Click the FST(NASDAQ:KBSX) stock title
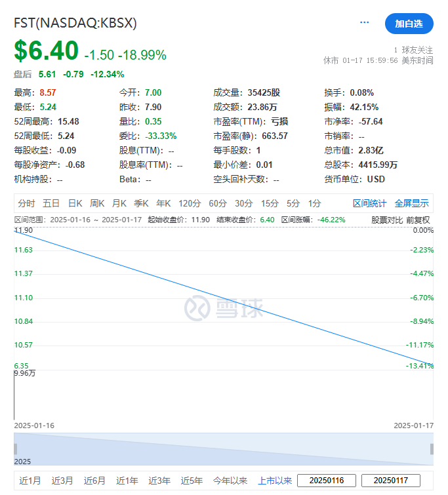Image resolution: width=448 pixels, height=495 pixels. pos(75,23)
